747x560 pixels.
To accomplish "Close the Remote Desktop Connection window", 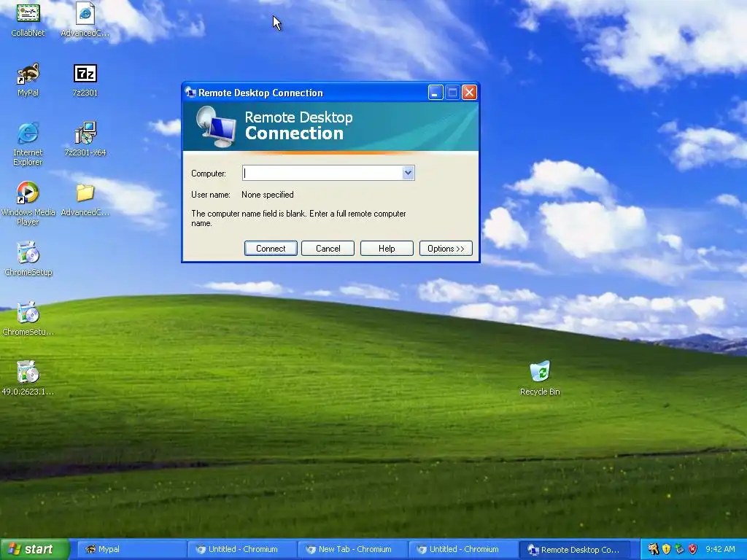I will (x=469, y=93).
